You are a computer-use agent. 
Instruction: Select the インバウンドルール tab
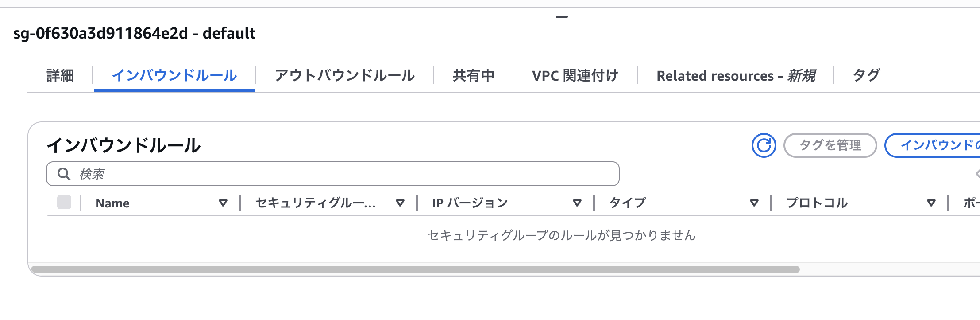175,75
